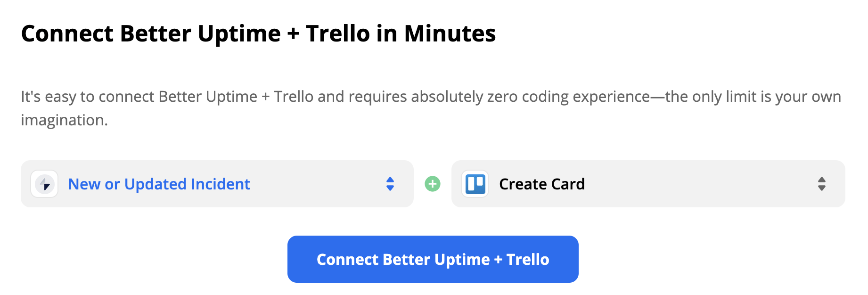Click the word "imagination." in the description
The width and height of the screenshot is (868, 295).
point(65,120)
